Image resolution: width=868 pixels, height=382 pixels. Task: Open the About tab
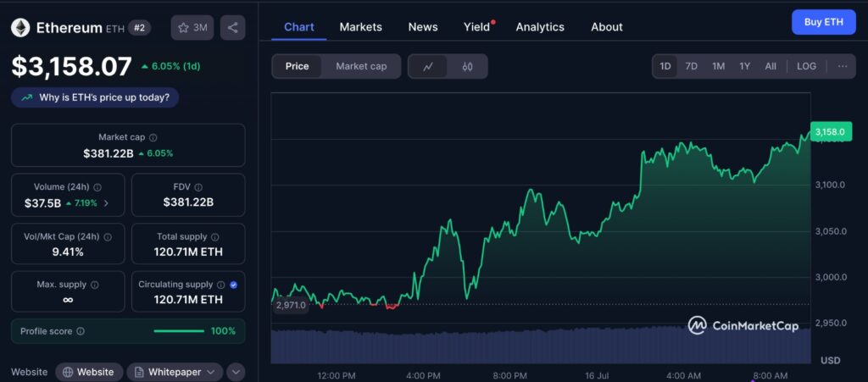tap(607, 27)
